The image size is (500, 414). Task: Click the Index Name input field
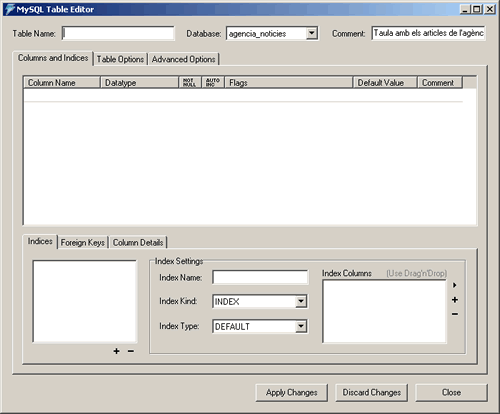click(x=260, y=277)
